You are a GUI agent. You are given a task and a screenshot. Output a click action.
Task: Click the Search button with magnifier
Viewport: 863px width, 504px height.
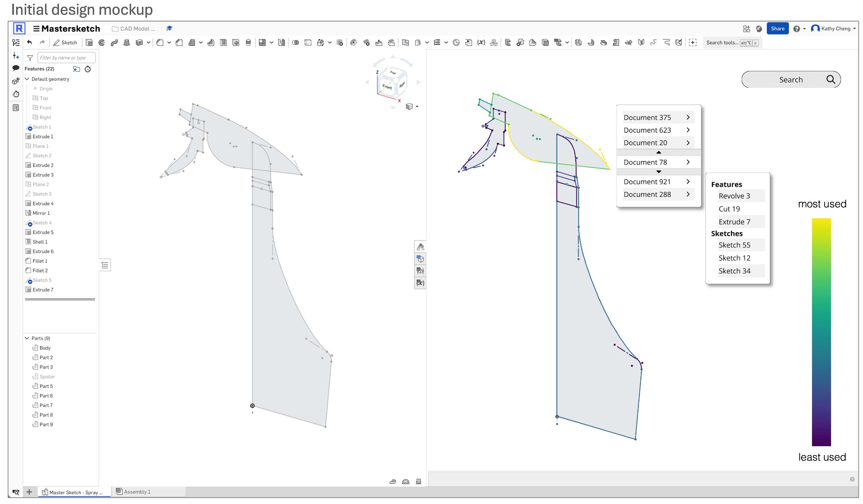(x=830, y=80)
